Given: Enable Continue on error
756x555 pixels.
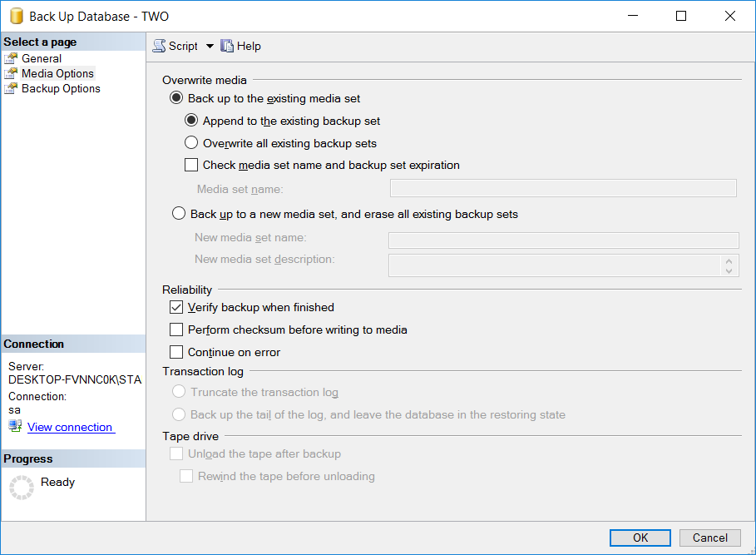Looking at the screenshot, I should 176,352.
